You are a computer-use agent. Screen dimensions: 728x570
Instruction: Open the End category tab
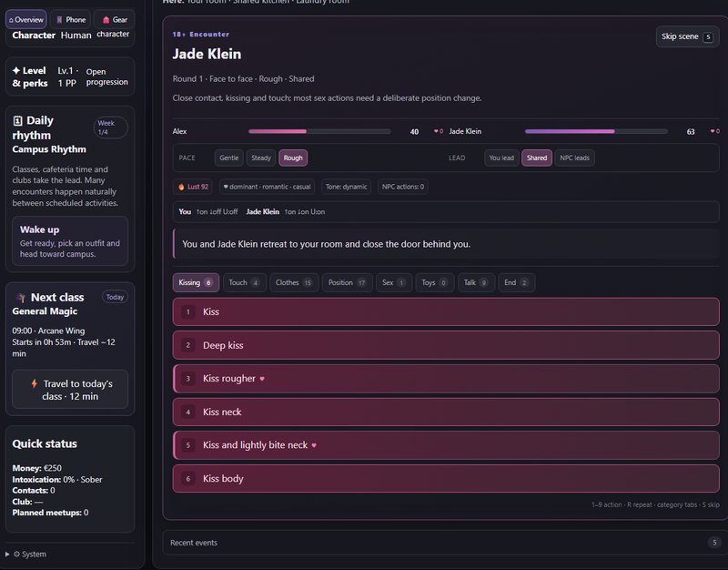(x=516, y=282)
